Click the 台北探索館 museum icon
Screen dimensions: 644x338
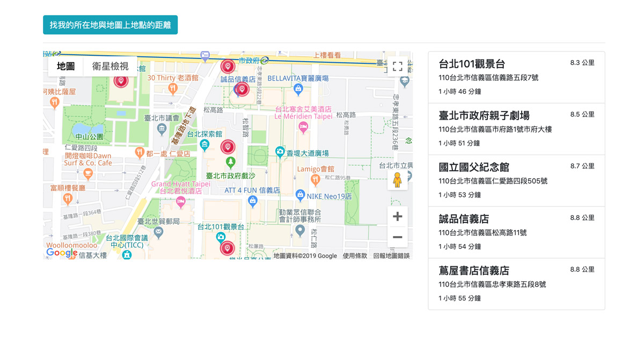pos(204,145)
